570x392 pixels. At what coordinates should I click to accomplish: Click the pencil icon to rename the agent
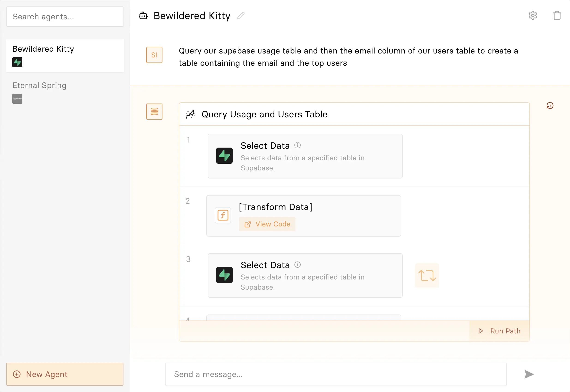[241, 16]
